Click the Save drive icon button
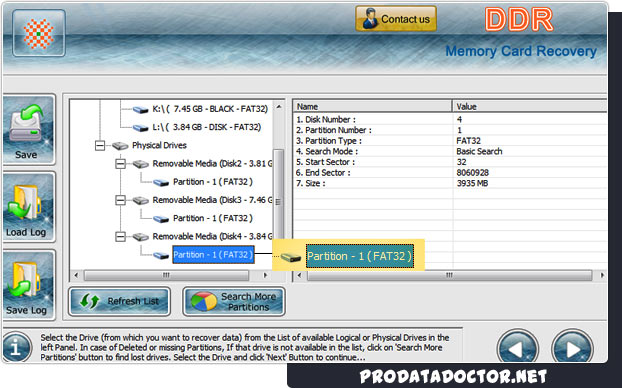Screen dimensions: 622x388 click(28, 129)
